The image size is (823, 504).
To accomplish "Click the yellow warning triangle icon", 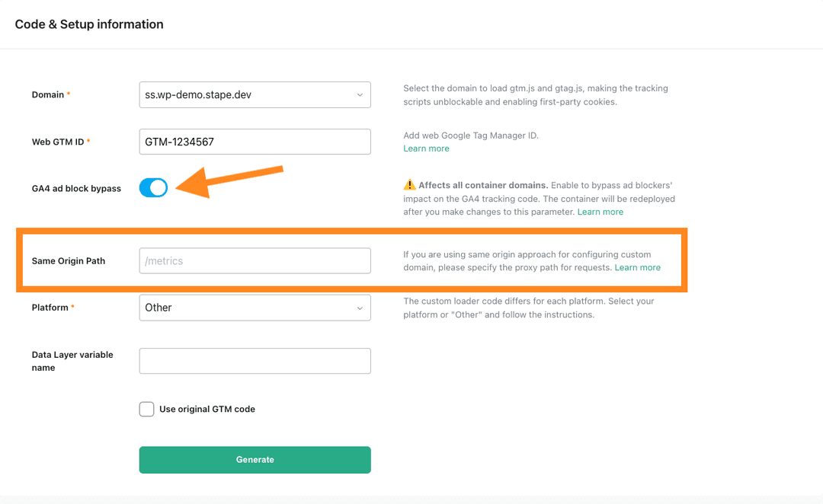I will pos(408,184).
